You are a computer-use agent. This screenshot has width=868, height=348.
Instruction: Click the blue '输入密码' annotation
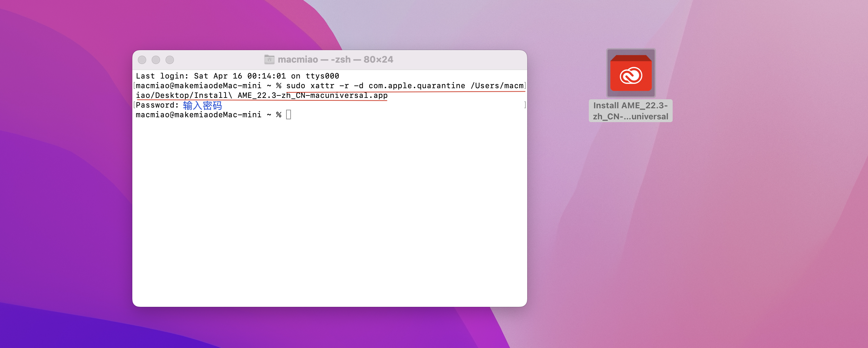pyautogui.click(x=202, y=106)
